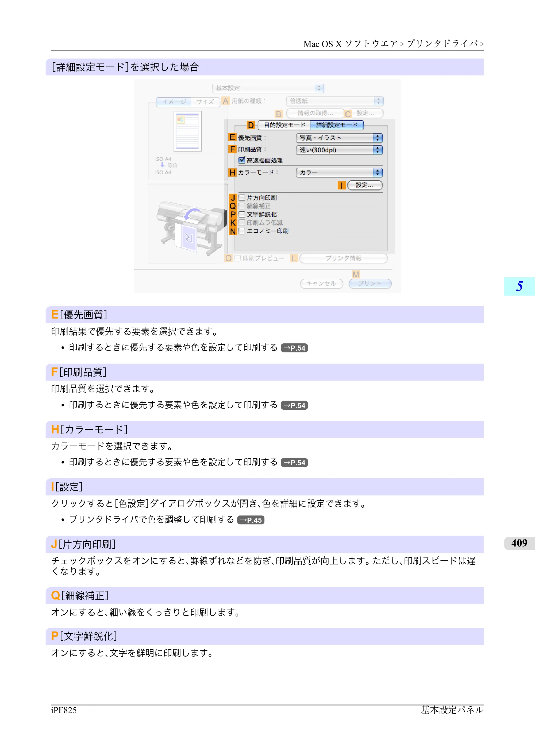
Task: Follow the →P.45 link under 設定
Action: 251,520
